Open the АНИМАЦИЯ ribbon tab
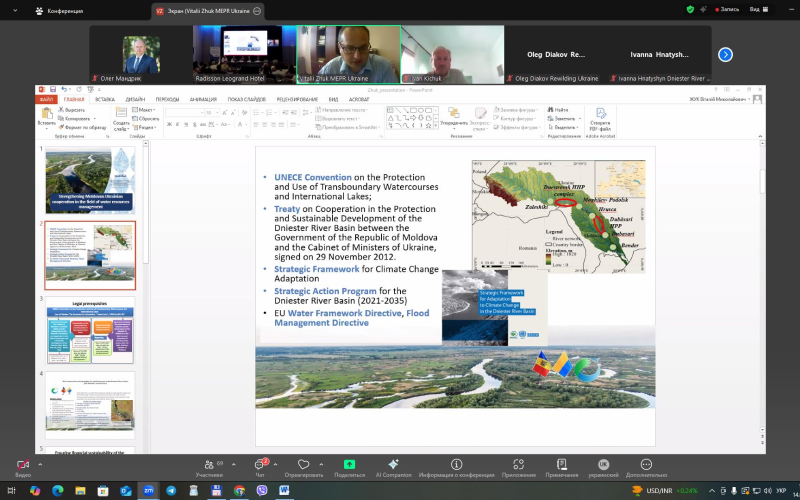 tap(203, 99)
